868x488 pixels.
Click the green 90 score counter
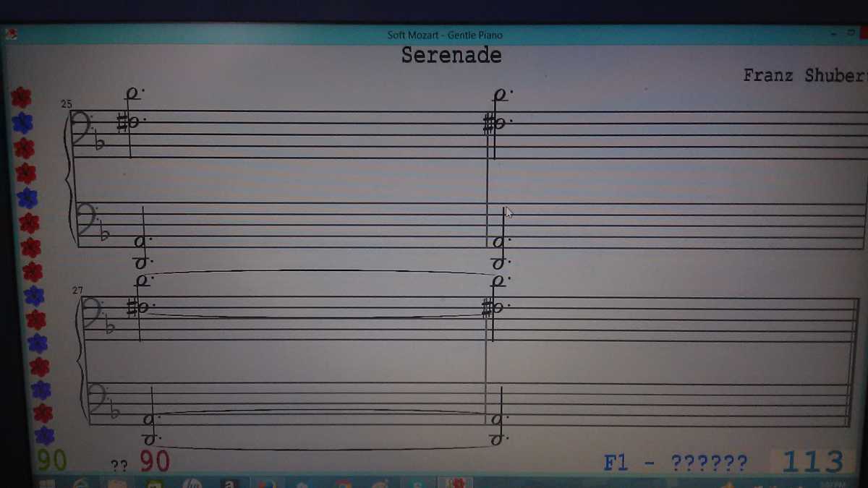52,460
